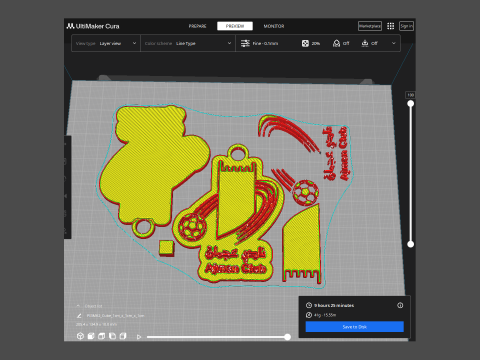Screen dimensions: 480x360
Task: Click the support icon
Action: [336, 43]
